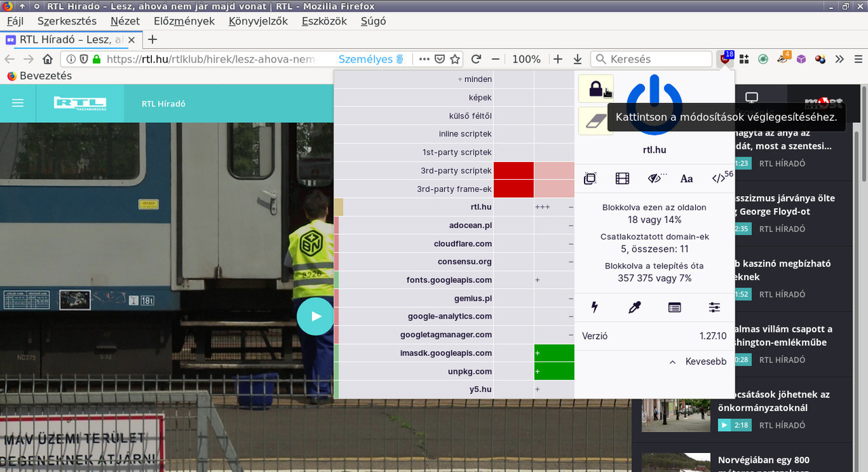Collapse the popup with Kevesebb
868x472 pixels.
coord(698,361)
